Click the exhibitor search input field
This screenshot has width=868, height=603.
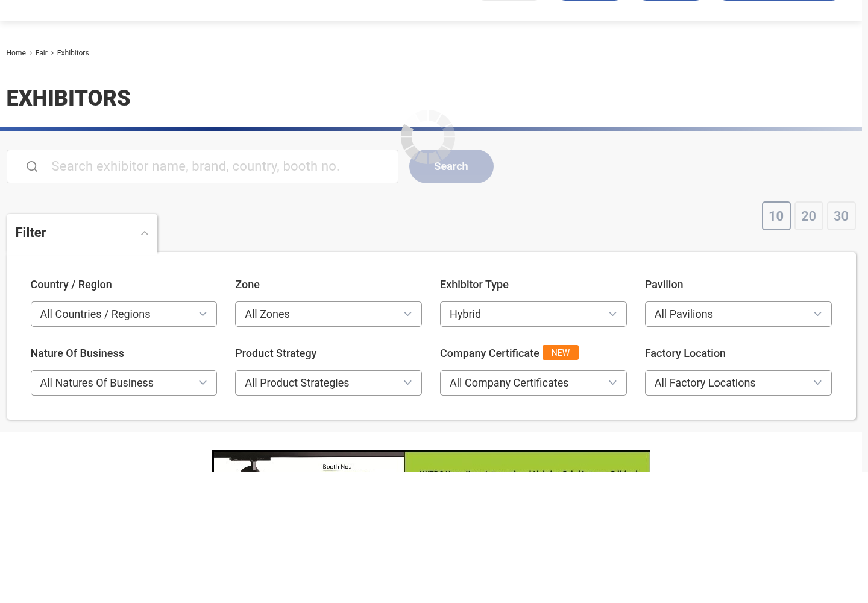[x=203, y=166]
